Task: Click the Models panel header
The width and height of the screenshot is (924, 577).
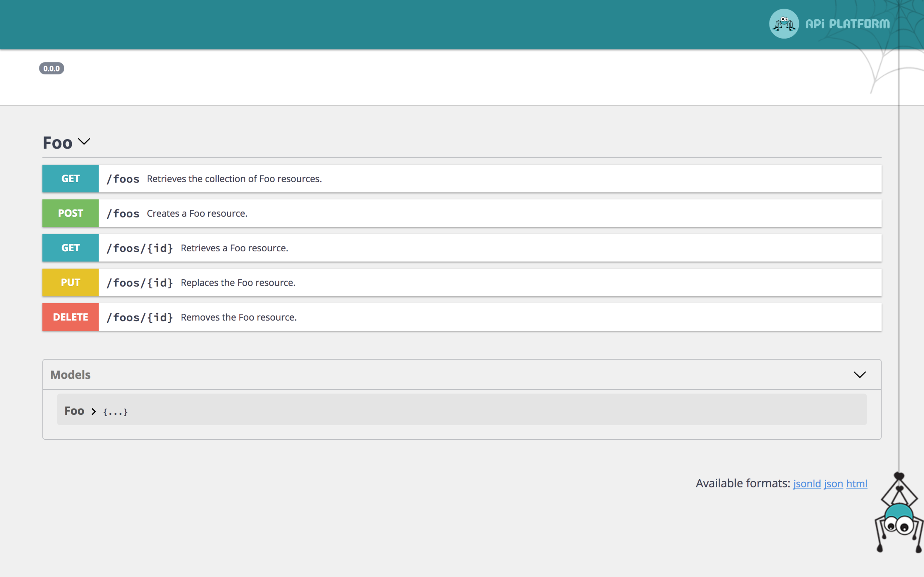Action: tap(70, 374)
